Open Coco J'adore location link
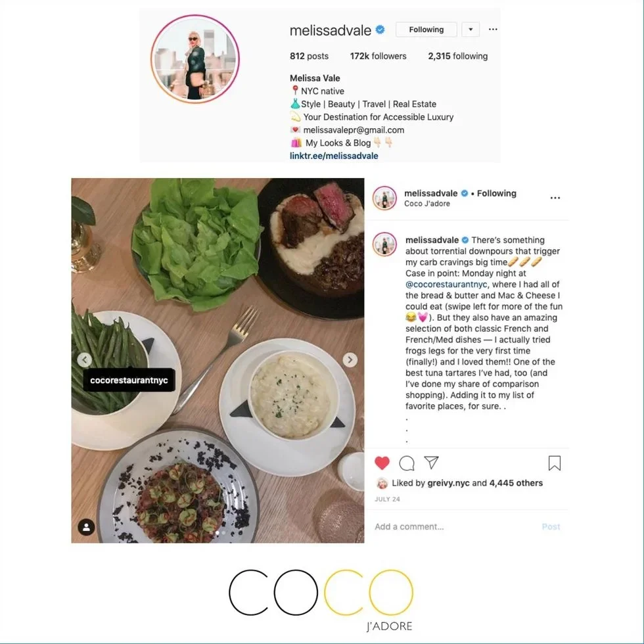 click(426, 204)
